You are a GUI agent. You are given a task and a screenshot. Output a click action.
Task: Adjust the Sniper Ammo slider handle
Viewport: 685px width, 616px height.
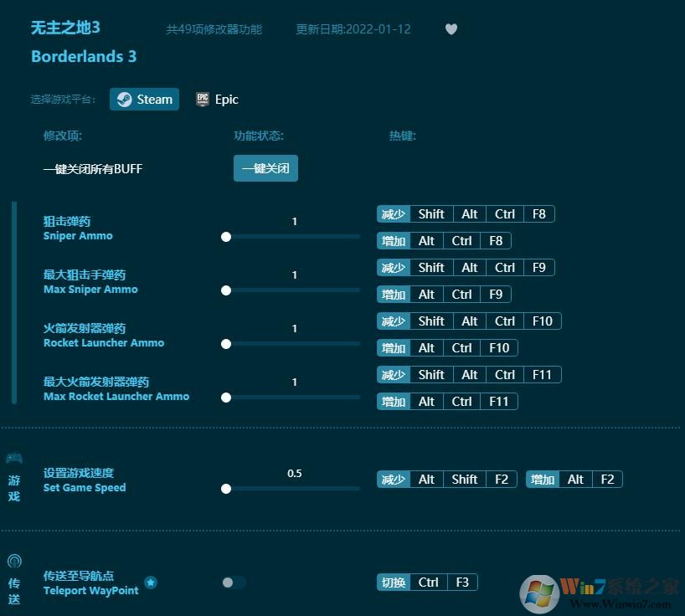226,237
